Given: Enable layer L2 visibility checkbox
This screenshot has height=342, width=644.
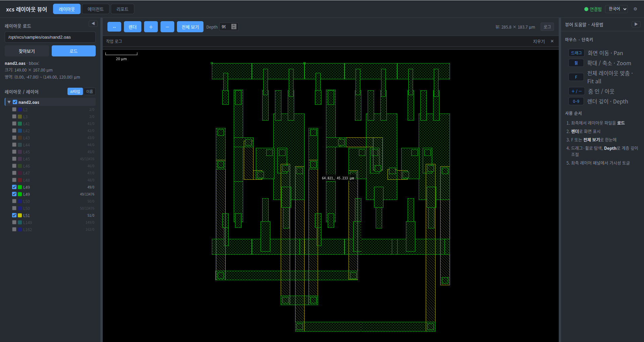Looking at the screenshot, I should (x=14, y=110).
